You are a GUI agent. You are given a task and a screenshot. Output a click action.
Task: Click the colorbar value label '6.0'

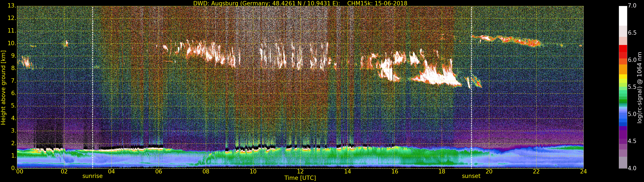[x=632, y=60]
